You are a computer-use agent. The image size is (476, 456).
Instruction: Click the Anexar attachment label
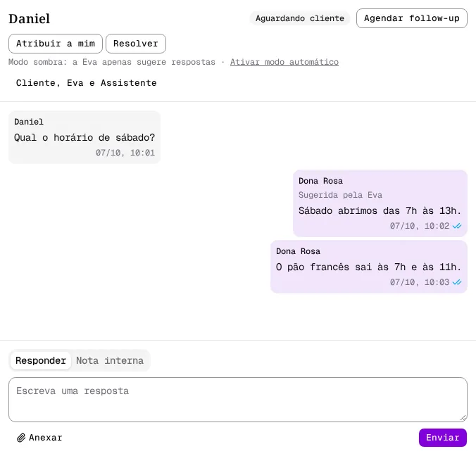pos(46,438)
